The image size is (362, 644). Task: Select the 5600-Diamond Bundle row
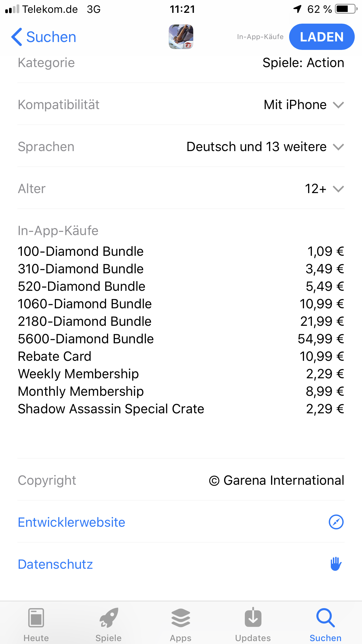click(181, 339)
